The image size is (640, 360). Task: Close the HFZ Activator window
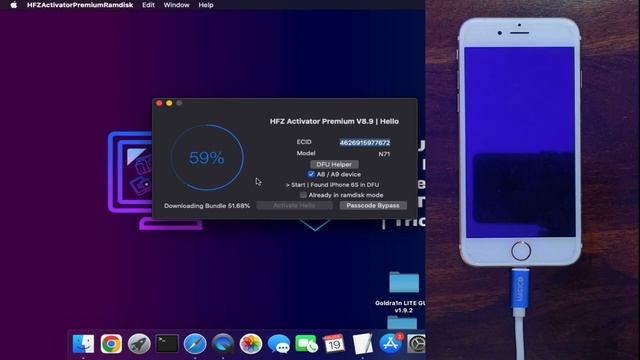point(159,103)
